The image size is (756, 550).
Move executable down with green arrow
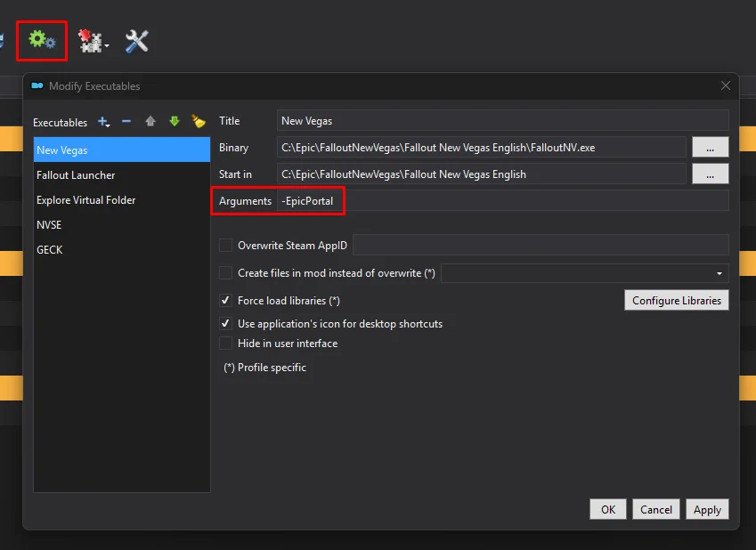point(175,122)
